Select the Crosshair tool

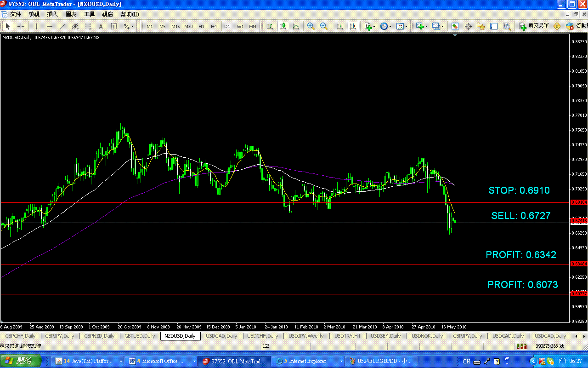pos(21,26)
